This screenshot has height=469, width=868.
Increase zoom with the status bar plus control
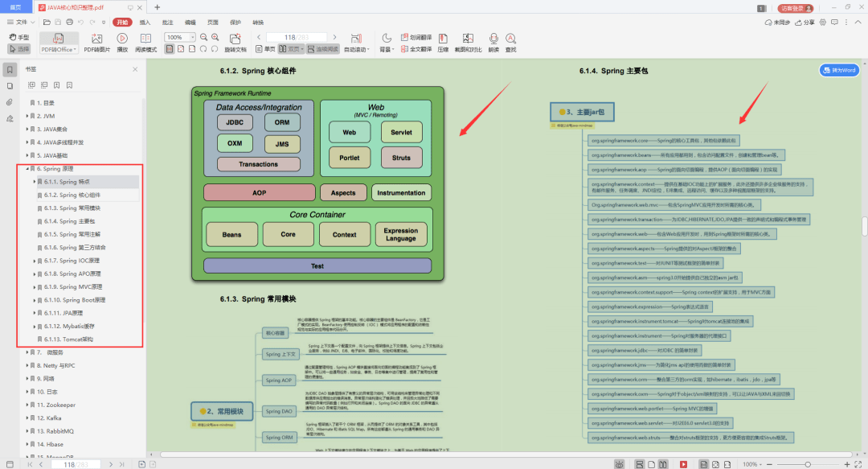pos(847,464)
